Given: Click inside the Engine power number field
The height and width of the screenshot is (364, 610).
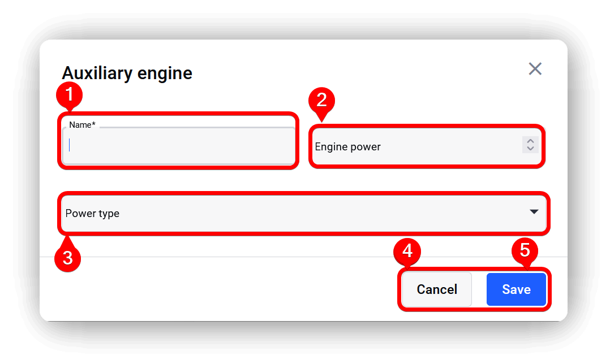Looking at the screenshot, I should pos(427,146).
